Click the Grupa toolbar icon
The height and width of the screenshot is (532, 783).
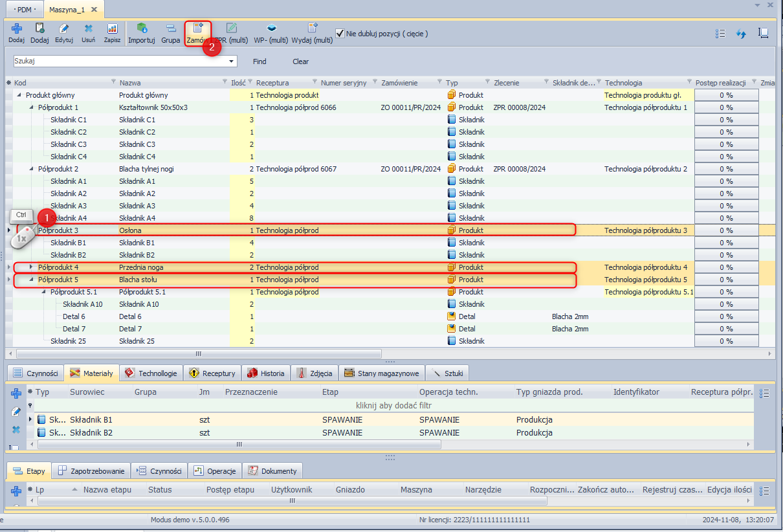tap(171, 28)
